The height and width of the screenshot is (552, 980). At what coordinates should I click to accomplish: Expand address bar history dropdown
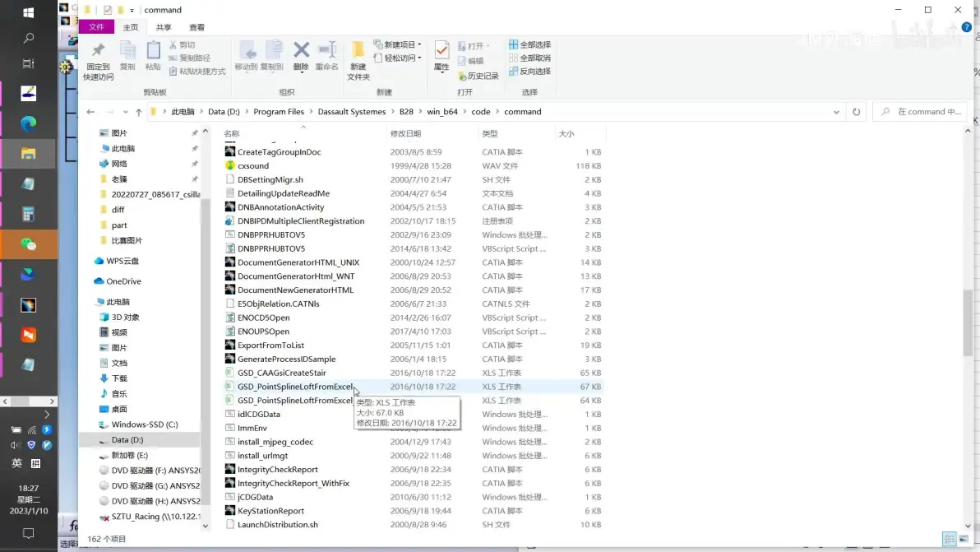click(836, 112)
